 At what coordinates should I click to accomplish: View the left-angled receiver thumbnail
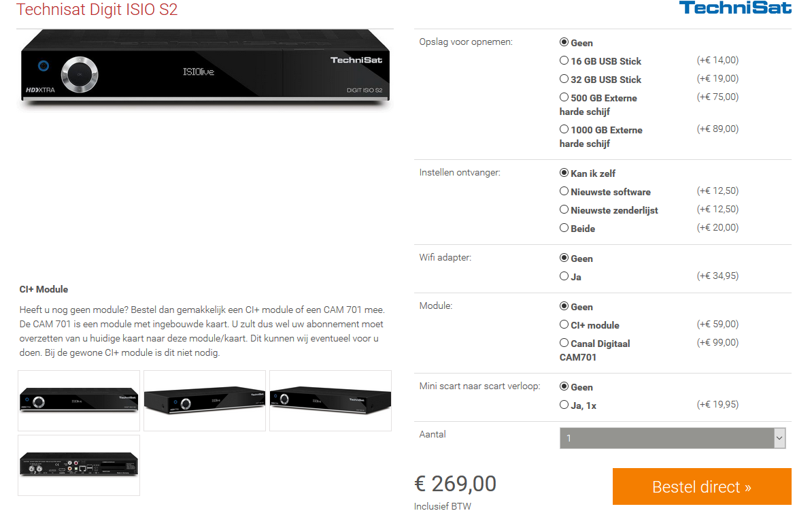(205, 401)
